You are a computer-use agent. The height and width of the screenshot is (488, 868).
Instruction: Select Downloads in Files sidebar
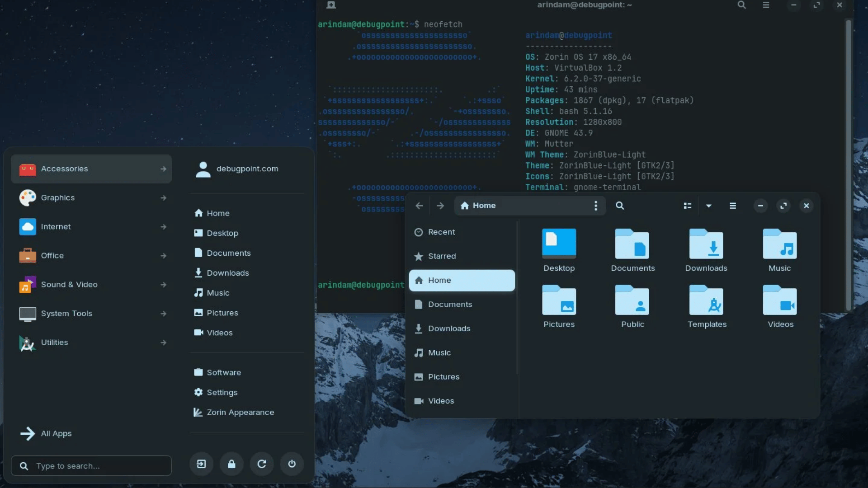(x=462, y=328)
